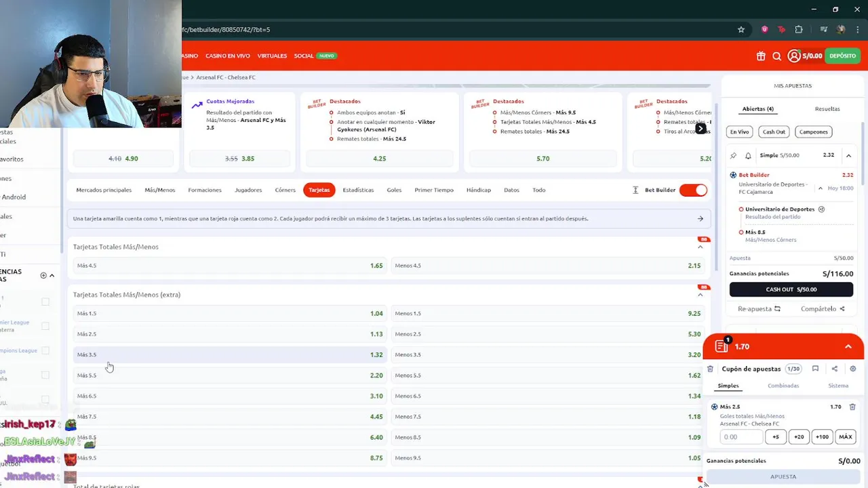
Task: Toggle the Cash Out filter chip
Action: click(x=774, y=131)
